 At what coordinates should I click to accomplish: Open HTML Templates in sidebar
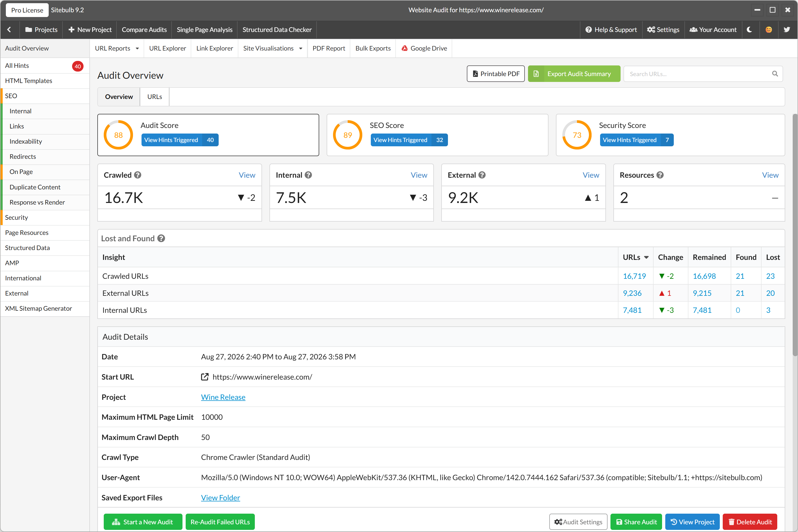tap(45, 81)
